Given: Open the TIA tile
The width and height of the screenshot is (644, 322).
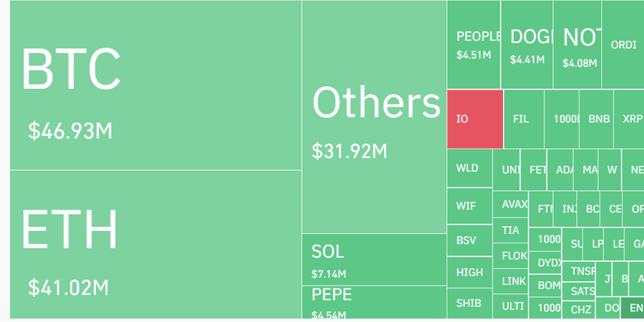Looking at the screenshot, I should click(511, 230).
